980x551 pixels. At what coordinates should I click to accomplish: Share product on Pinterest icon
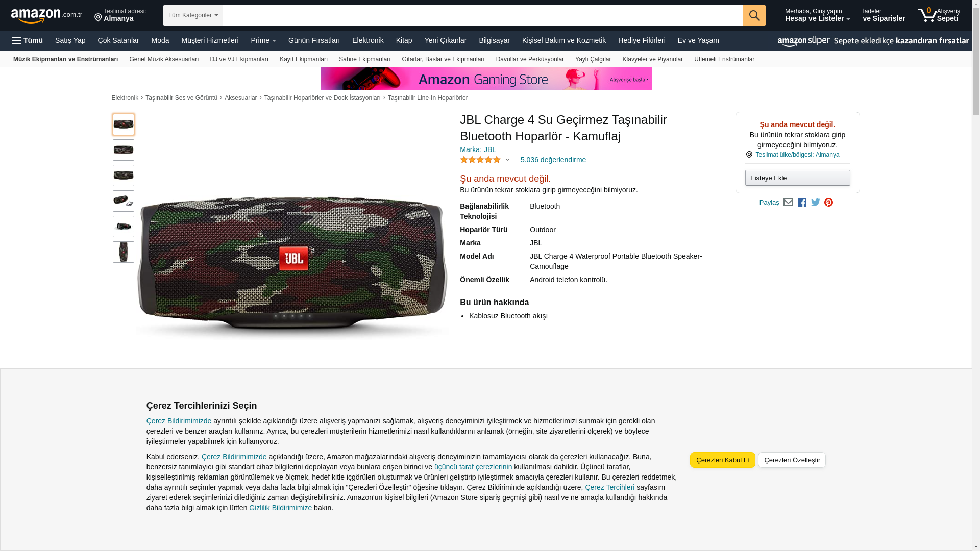click(829, 203)
